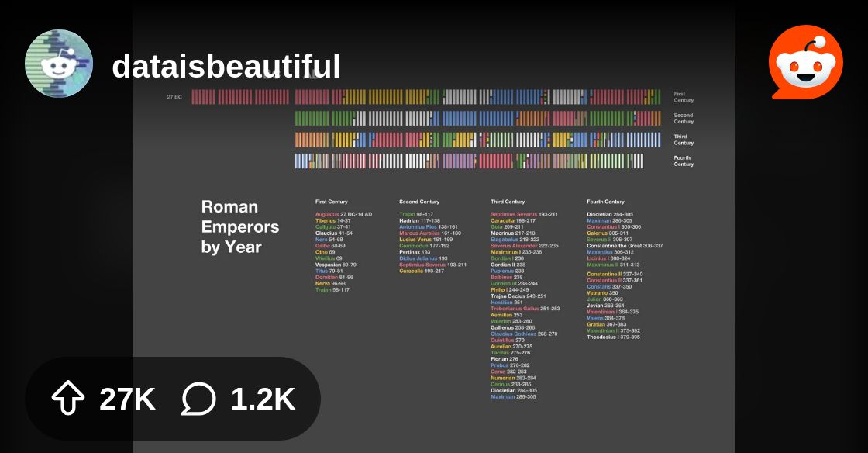Select Jovian 363-364 entry

click(605, 305)
